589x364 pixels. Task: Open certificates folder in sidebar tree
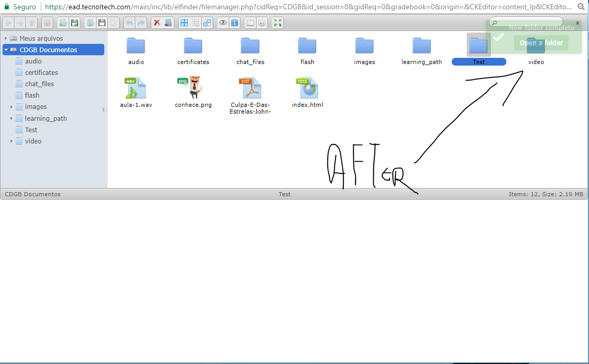coord(41,72)
